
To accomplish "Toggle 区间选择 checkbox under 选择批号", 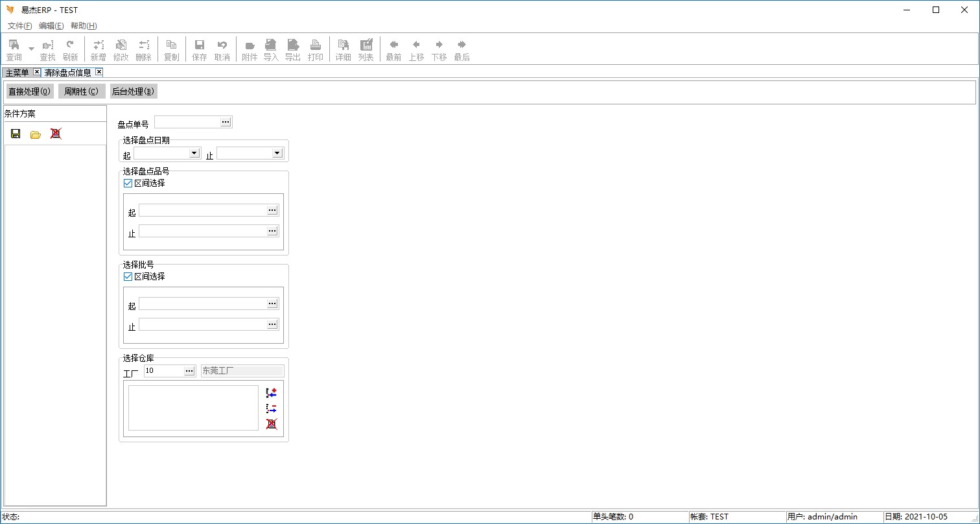I will point(128,277).
